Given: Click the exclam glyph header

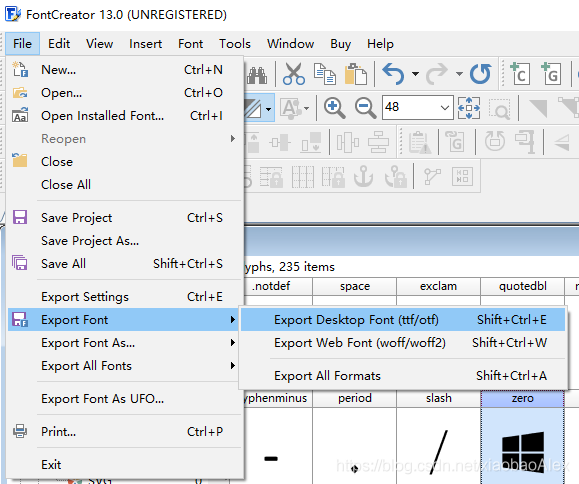Looking at the screenshot, I should (438, 286).
